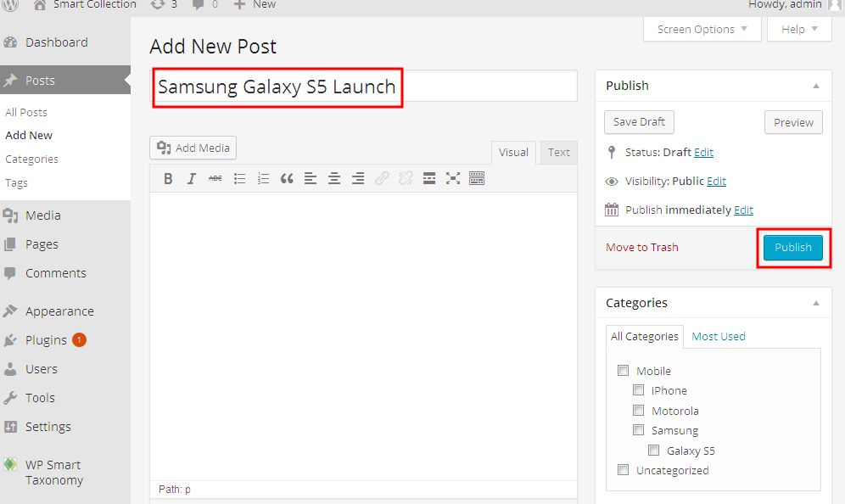Edit the Publish immediately schedule
Screen dimensions: 845x504
(743, 210)
